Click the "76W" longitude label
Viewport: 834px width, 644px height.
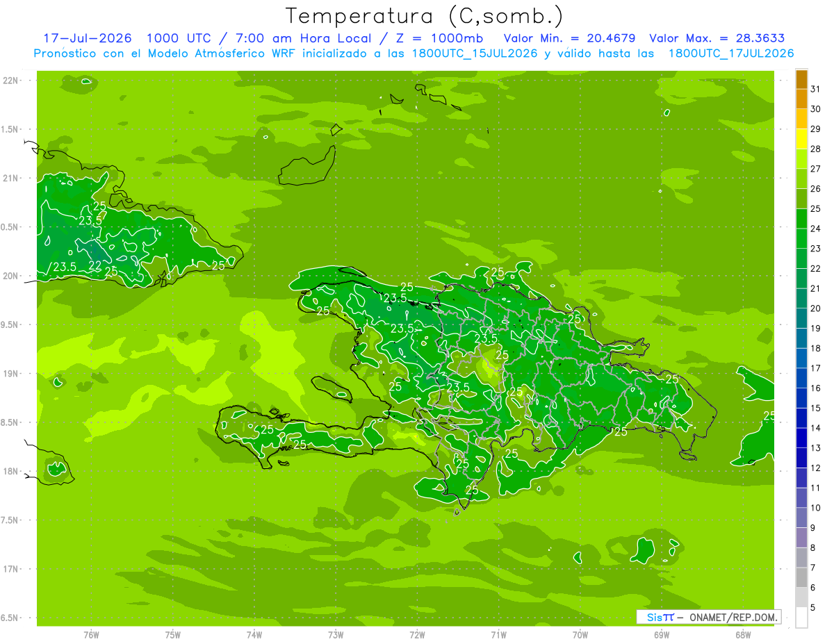point(91,634)
